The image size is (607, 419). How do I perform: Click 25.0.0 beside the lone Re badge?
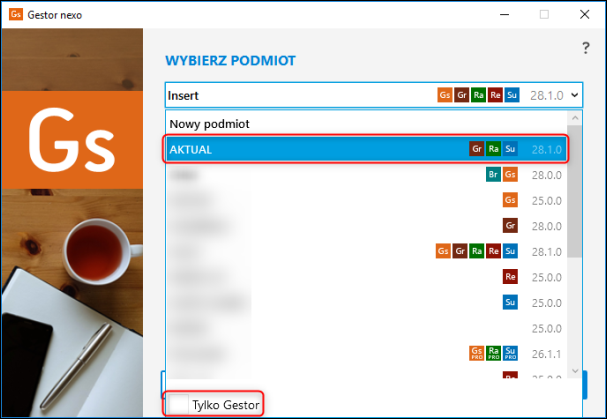(x=546, y=277)
